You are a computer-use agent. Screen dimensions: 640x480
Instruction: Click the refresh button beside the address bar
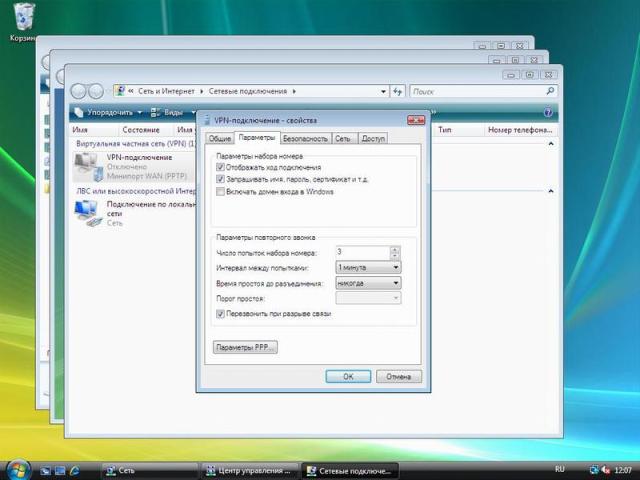coord(398,91)
